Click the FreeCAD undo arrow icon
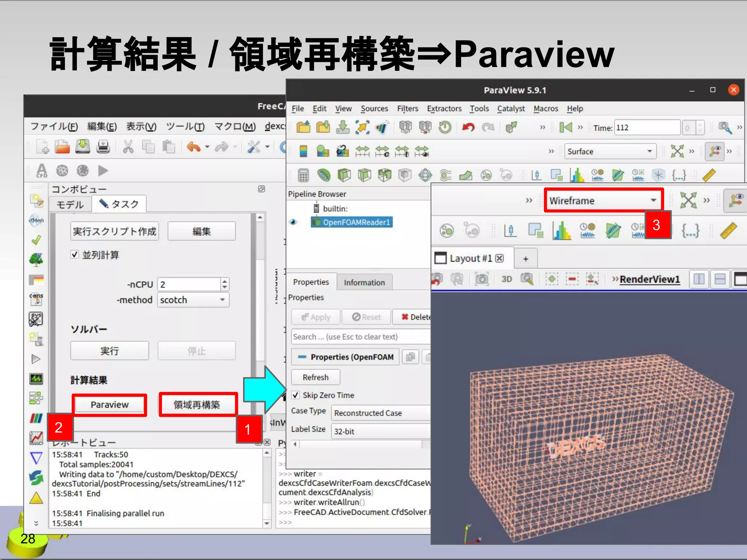This screenshot has width=747, height=560. coord(193,147)
